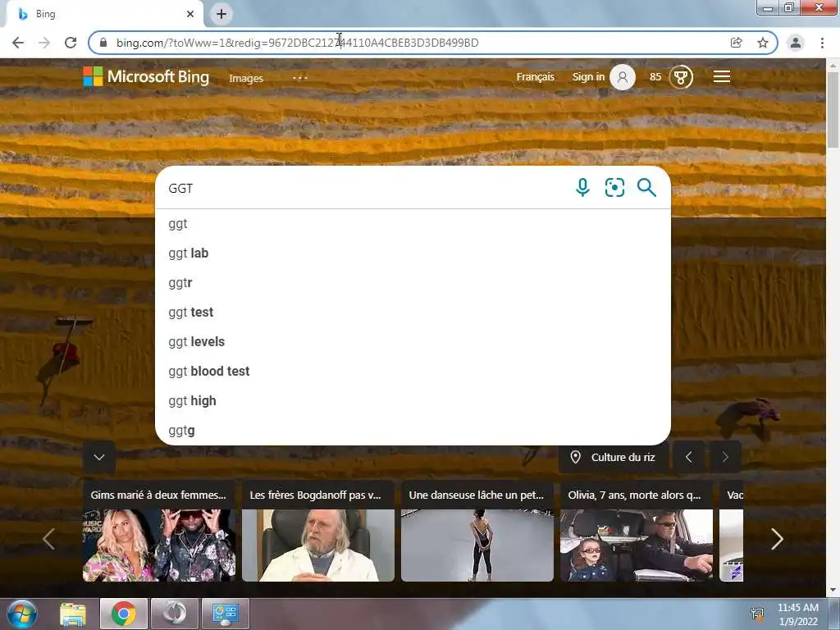Viewport: 840px width, 630px height.
Task: Click Sign in link
Action: 588,77
